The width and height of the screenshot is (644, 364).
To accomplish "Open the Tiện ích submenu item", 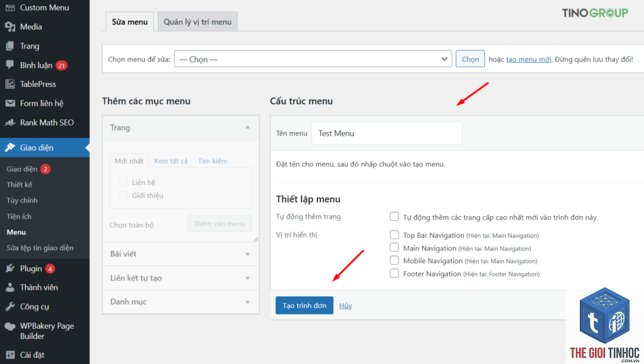I will pos(19,216).
